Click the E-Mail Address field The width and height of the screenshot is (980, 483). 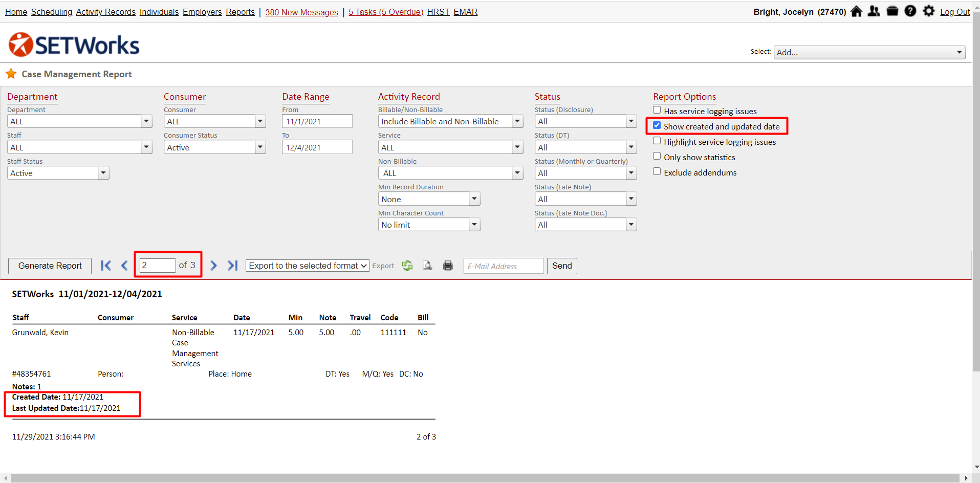click(504, 266)
